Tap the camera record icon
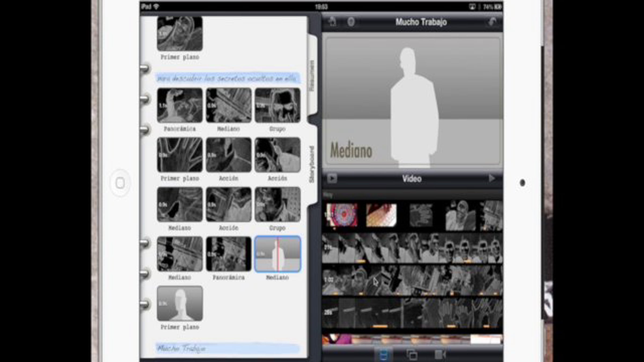 440,355
